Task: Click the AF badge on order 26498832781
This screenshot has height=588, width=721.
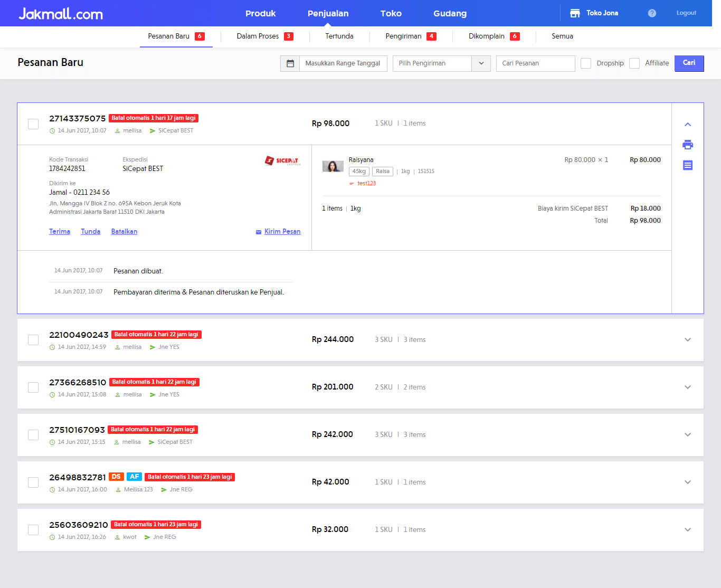Action: point(135,477)
